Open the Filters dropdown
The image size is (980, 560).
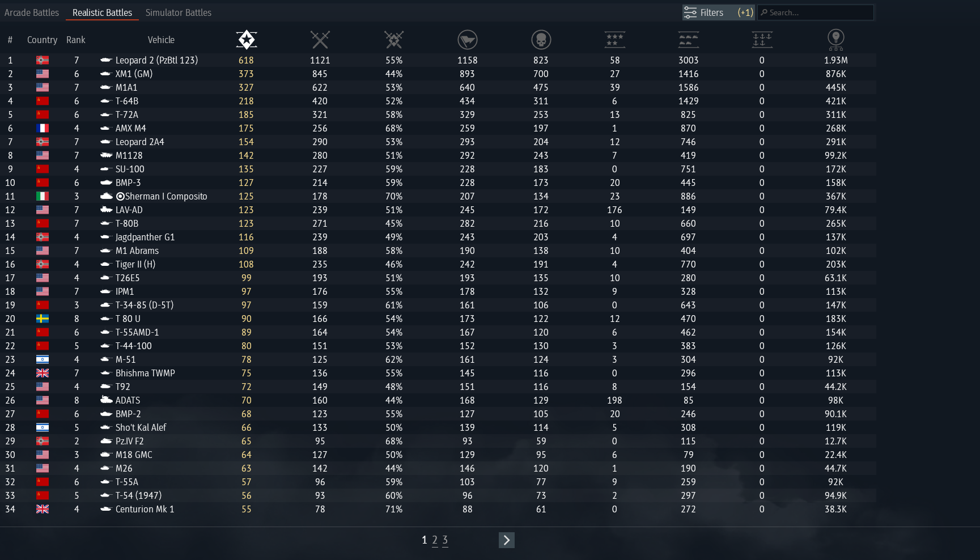coord(718,12)
